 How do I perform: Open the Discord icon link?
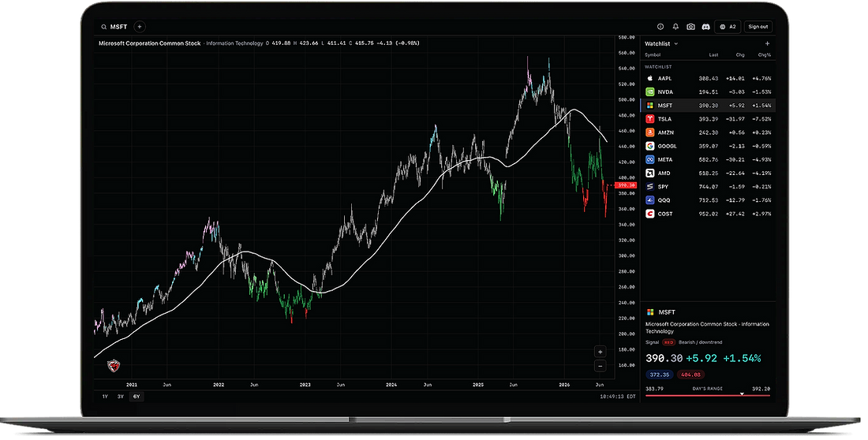(705, 27)
